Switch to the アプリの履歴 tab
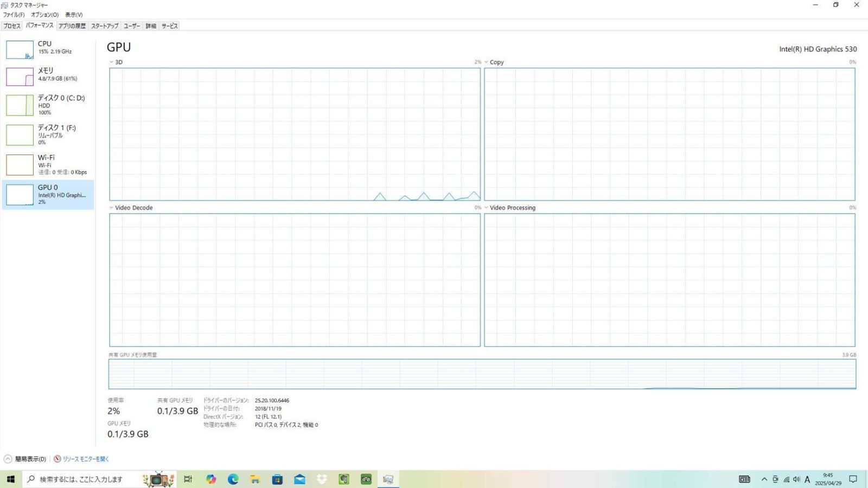Screen dimensions: 868x488 (72, 26)
